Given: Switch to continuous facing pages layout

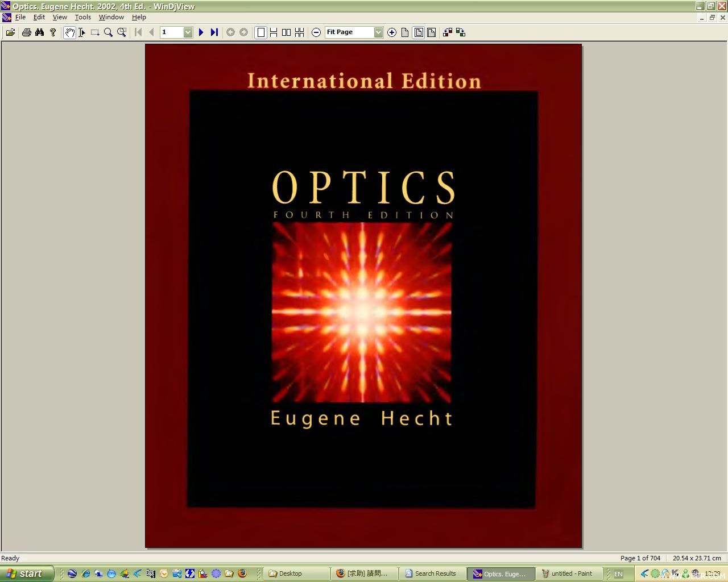Looking at the screenshot, I should (300, 32).
